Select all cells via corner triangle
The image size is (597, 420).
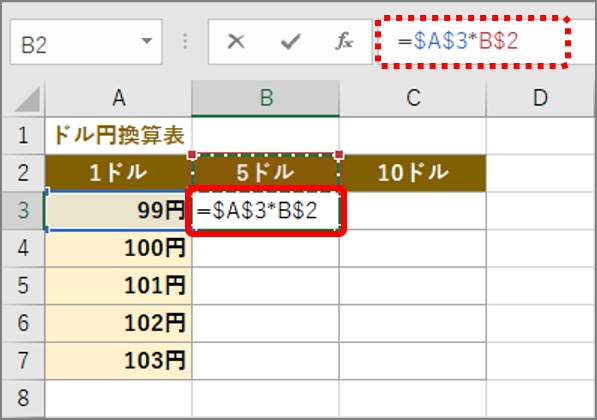[26, 99]
